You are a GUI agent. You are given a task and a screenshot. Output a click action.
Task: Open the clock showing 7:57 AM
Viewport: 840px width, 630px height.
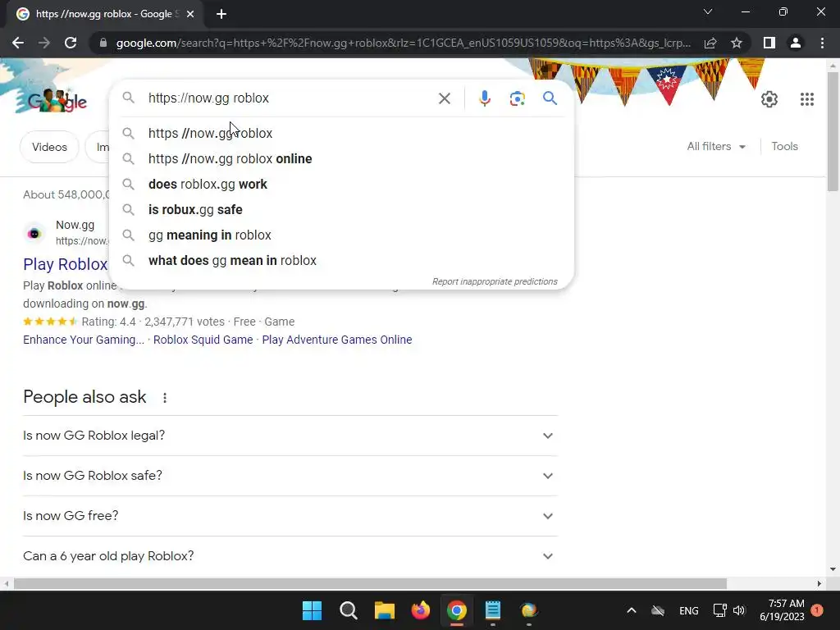(782, 610)
